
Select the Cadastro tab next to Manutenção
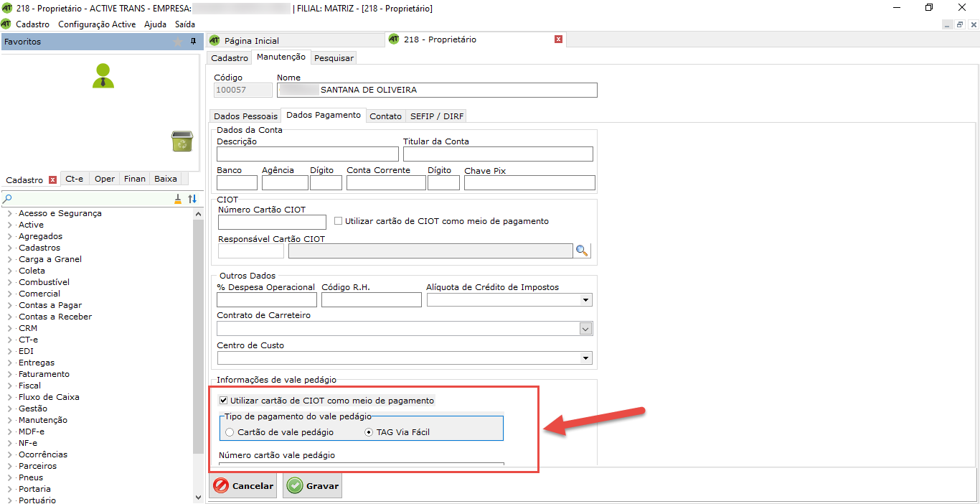(x=230, y=57)
